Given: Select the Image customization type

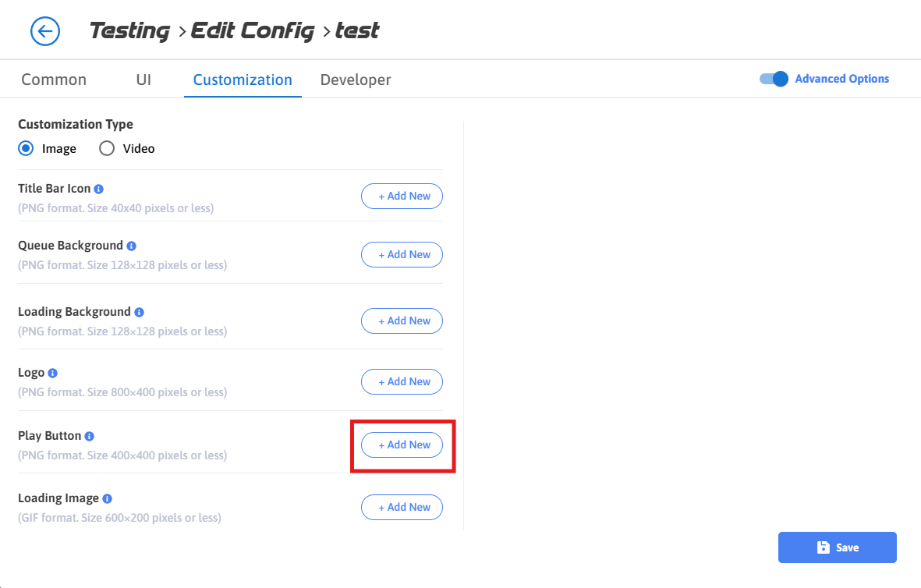Looking at the screenshot, I should tap(27, 148).
